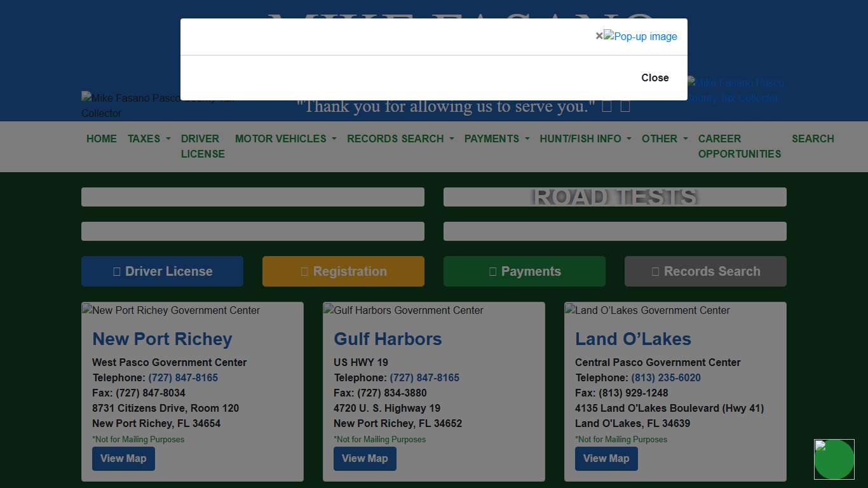This screenshot has height=488, width=868.
Task: Open the Records Search nav dropdown
Action: (400, 139)
